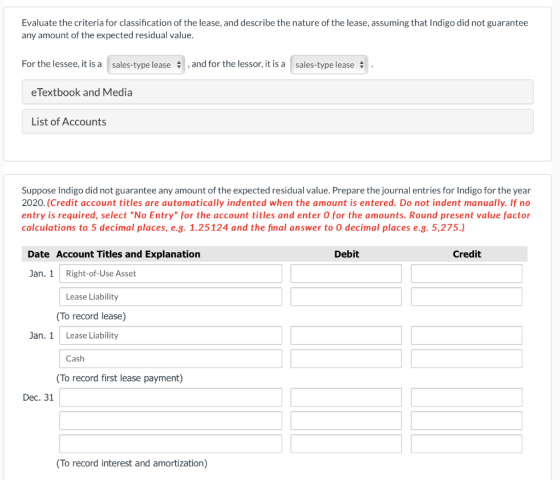Click the first Dec. 31 account title field
560x480 pixels.
(x=170, y=398)
